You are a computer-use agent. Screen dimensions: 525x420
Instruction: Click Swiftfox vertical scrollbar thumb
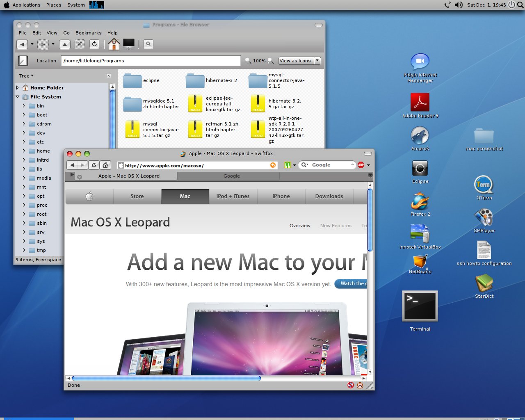(x=370, y=220)
